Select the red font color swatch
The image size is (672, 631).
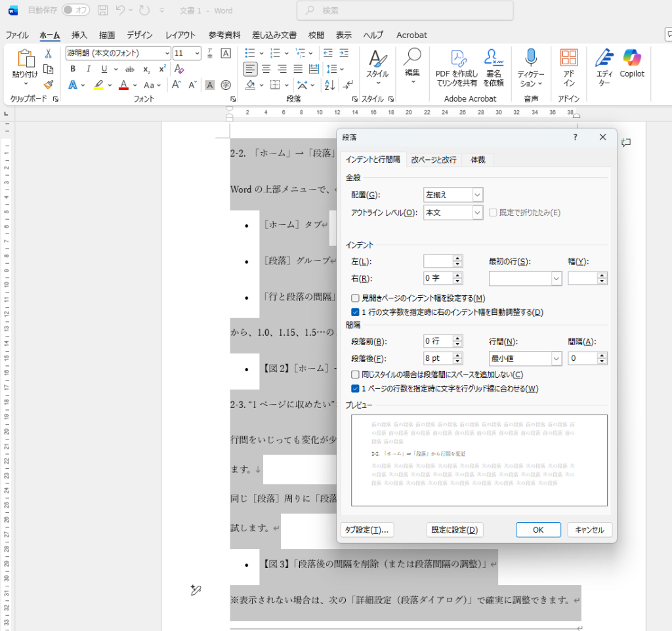(x=123, y=85)
